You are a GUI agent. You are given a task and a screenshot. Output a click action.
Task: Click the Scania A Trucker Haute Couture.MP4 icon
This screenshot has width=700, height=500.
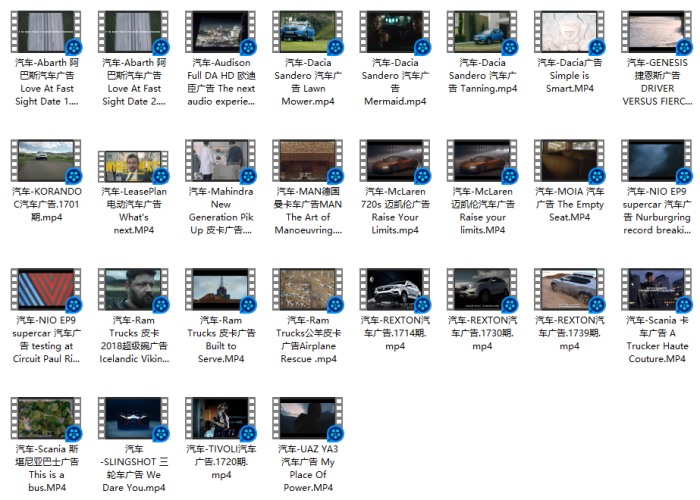(x=656, y=289)
